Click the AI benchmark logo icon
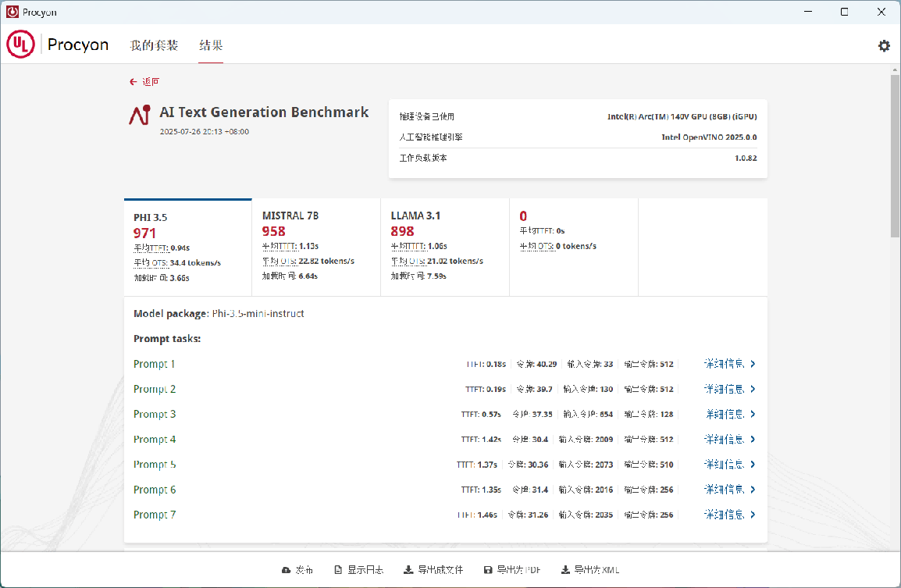This screenshot has height=588, width=901. [x=139, y=115]
